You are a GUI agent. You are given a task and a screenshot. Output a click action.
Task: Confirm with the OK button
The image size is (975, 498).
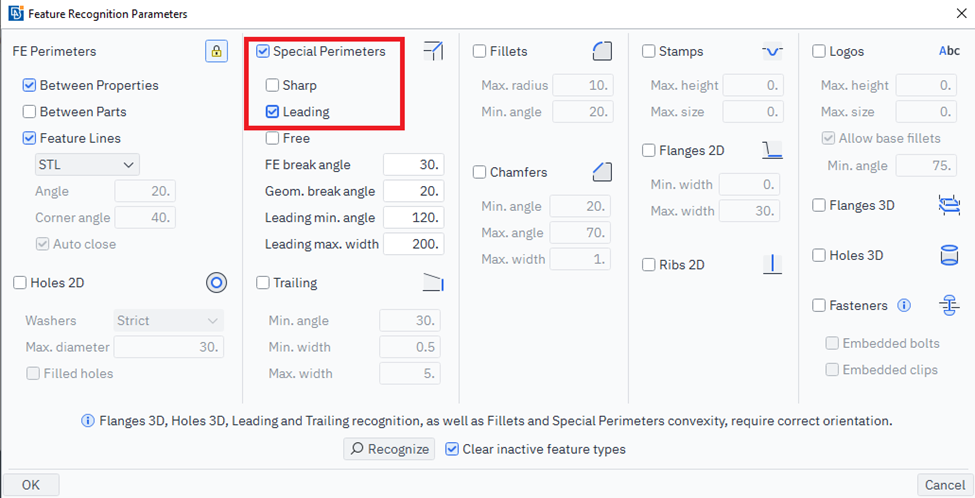[x=31, y=485]
